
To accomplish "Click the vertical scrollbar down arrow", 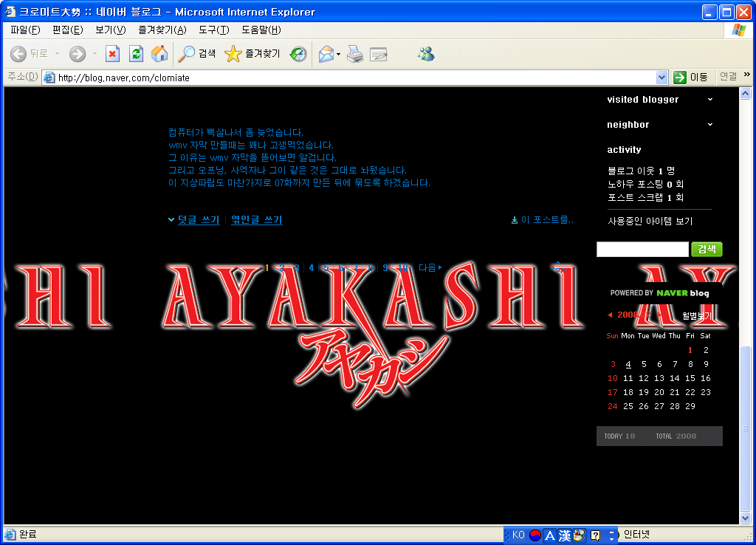I will click(746, 518).
